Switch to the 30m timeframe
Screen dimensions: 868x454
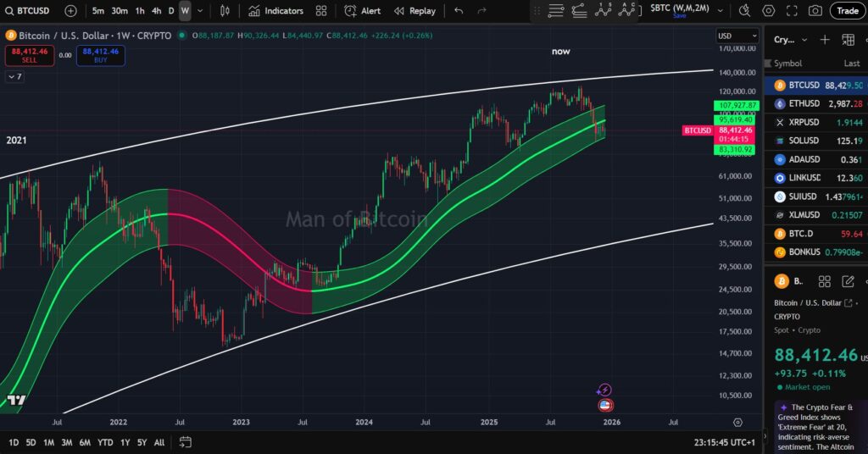[x=120, y=10]
